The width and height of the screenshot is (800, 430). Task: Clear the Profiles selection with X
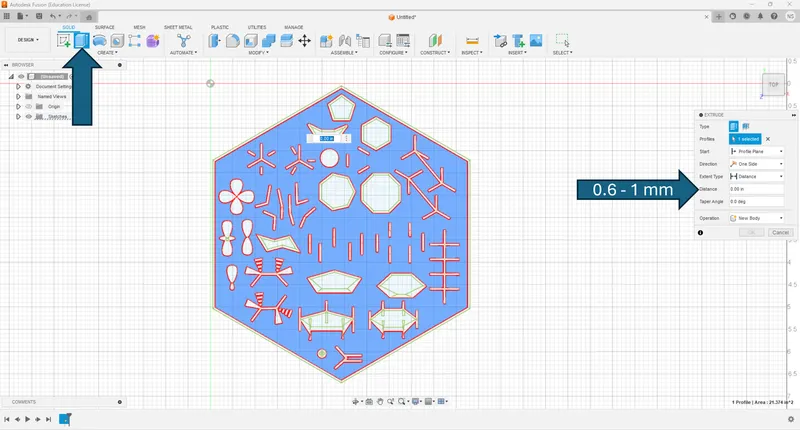click(x=768, y=139)
